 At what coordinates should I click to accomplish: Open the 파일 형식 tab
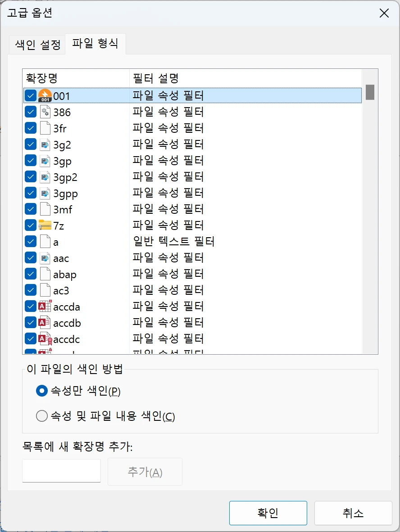tap(95, 44)
